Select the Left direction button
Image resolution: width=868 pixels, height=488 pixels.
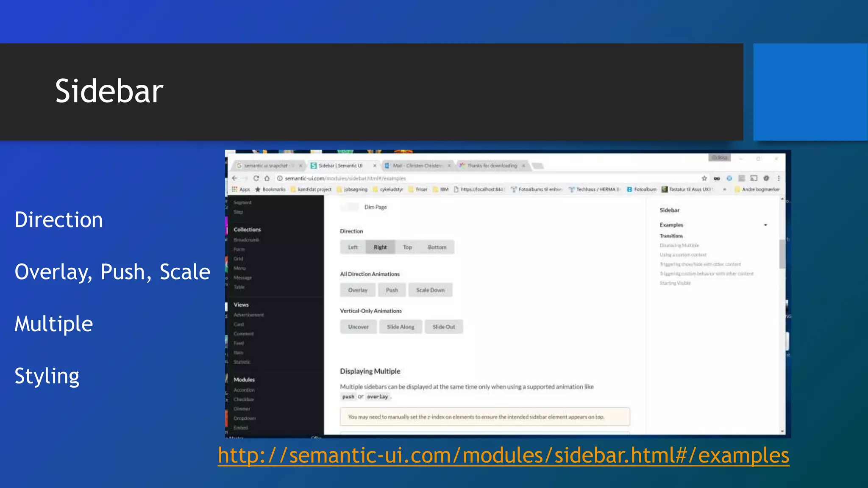tap(353, 247)
